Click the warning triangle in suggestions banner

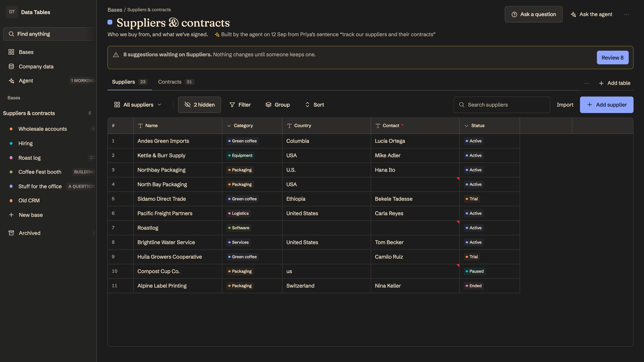[116, 55]
